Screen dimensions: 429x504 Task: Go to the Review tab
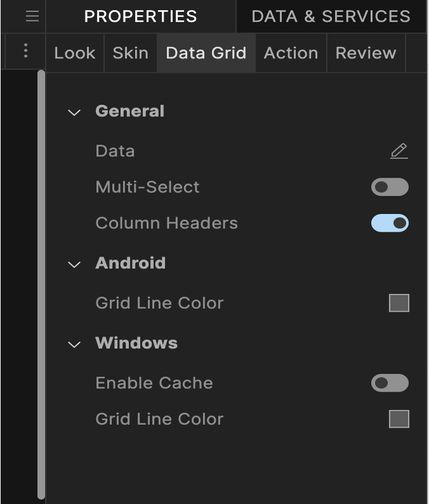pyautogui.click(x=366, y=53)
